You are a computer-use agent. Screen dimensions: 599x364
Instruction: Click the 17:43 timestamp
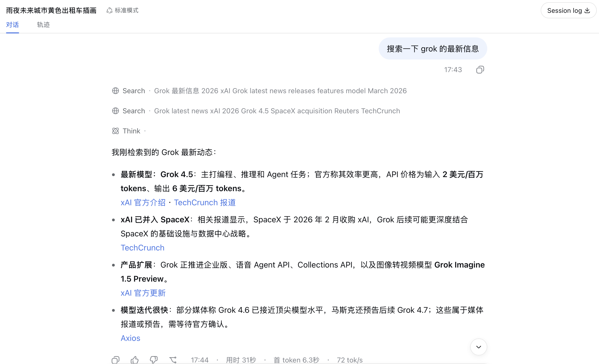(453, 70)
